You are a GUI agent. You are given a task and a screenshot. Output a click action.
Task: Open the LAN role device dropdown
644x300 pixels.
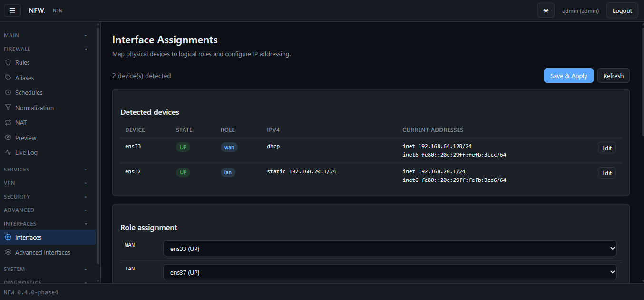390,272
